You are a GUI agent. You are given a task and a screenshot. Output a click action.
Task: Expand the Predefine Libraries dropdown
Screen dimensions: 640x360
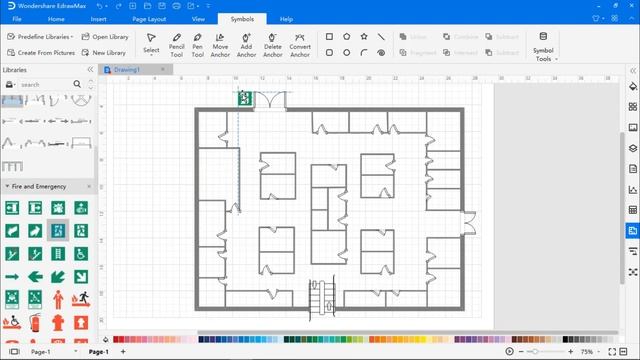(40, 37)
